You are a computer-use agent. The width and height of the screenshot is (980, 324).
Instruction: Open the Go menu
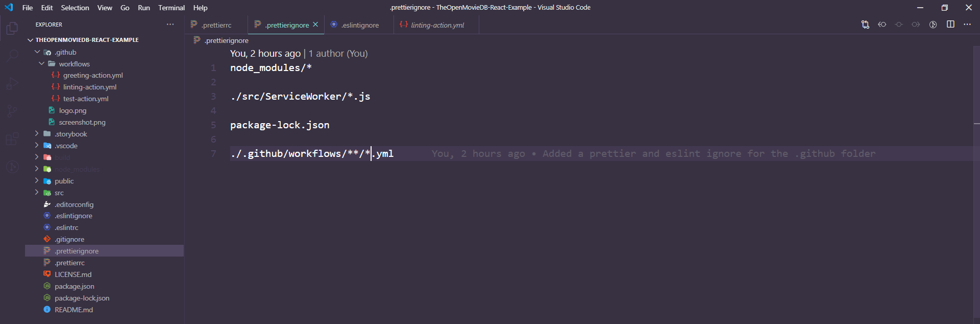tap(125, 8)
